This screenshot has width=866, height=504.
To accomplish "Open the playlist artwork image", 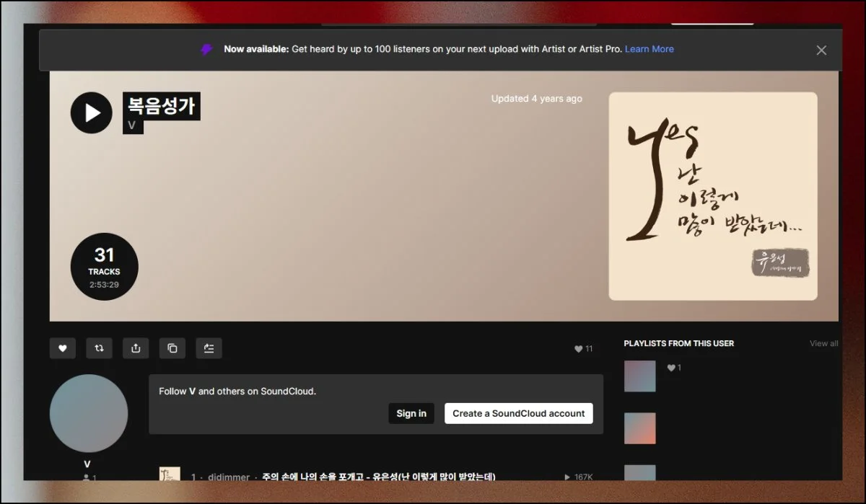I will [x=713, y=196].
